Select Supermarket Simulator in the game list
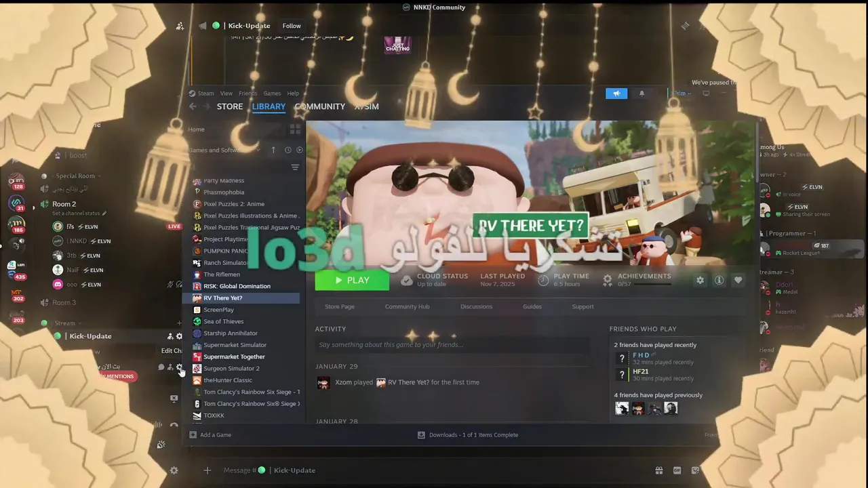 (235, 345)
